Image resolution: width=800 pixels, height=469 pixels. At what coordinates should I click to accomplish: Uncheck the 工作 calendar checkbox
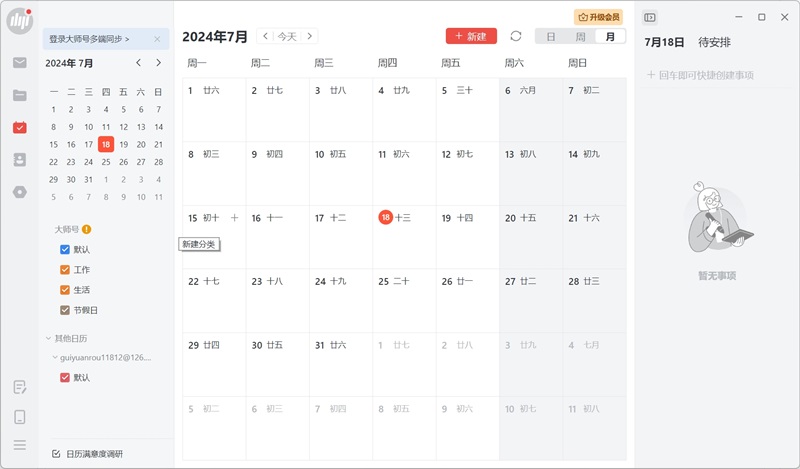[x=65, y=270]
